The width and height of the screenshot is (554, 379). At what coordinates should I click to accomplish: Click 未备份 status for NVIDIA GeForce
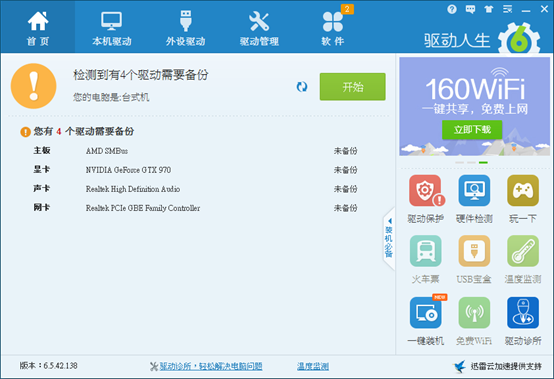coord(346,170)
